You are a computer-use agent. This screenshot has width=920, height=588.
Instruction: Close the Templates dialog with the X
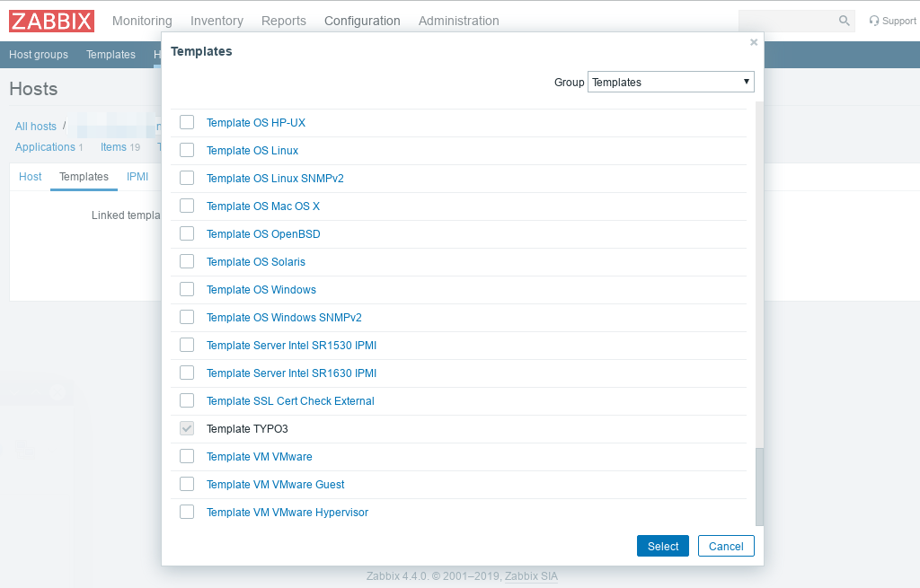tap(754, 42)
